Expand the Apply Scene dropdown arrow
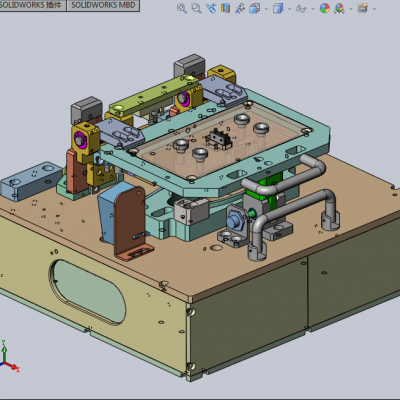The width and height of the screenshot is (400, 400). click(x=351, y=9)
